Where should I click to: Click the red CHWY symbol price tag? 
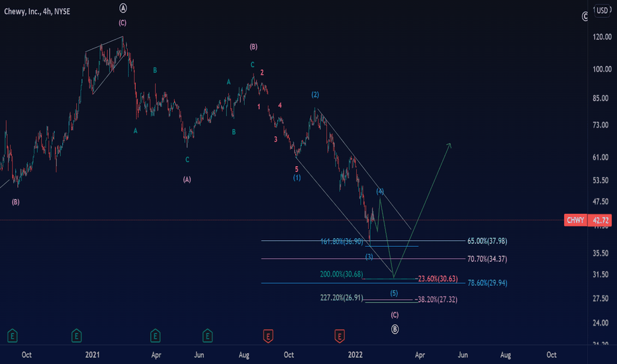(575, 220)
